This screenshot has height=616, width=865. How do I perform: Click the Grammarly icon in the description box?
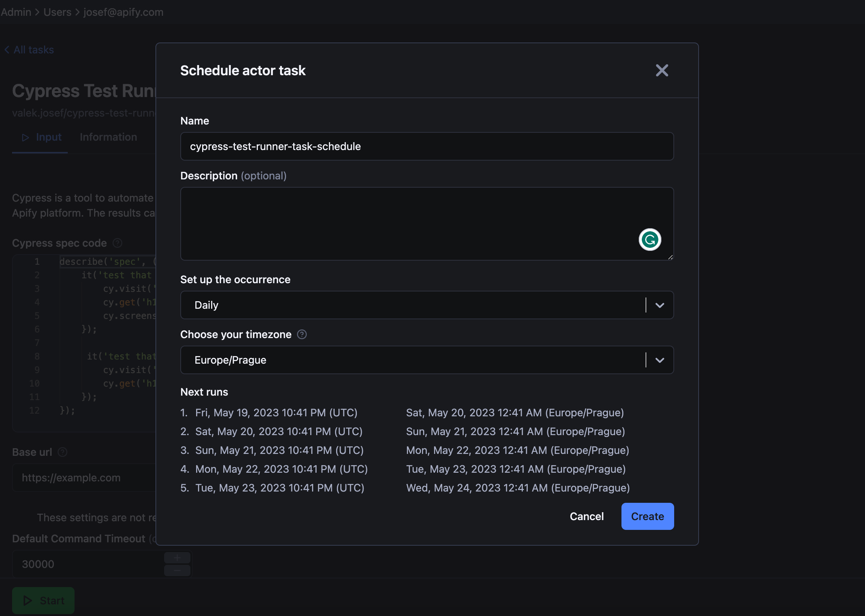(x=650, y=240)
